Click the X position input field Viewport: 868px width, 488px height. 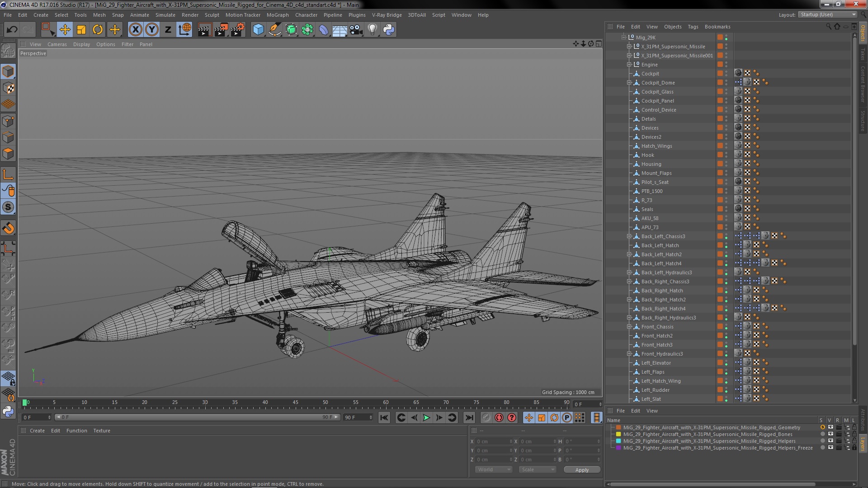(494, 441)
